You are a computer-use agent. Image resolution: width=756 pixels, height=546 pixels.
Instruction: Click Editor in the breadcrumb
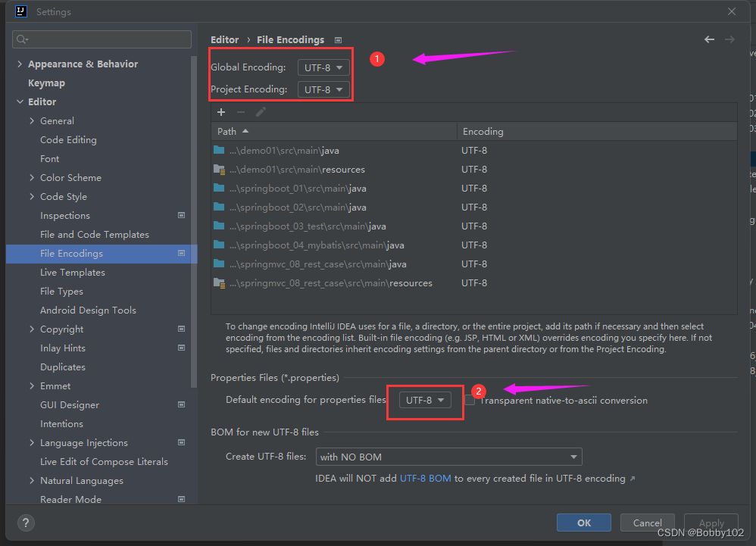point(225,40)
